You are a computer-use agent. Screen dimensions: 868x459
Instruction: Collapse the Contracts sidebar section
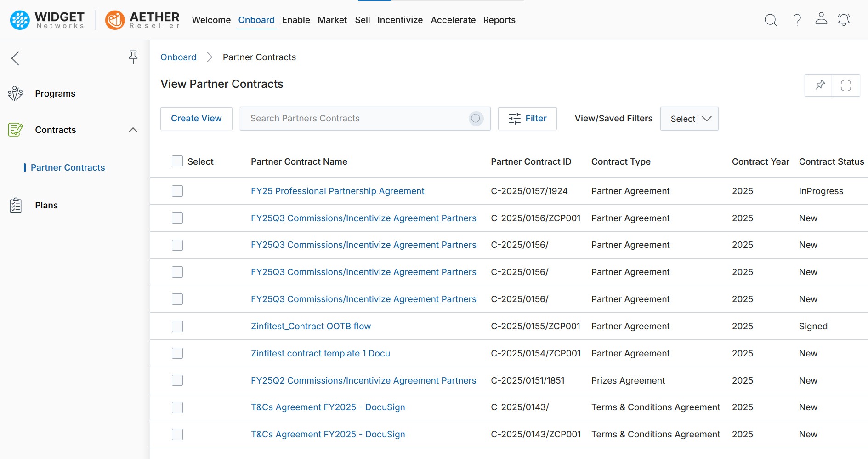[133, 130]
